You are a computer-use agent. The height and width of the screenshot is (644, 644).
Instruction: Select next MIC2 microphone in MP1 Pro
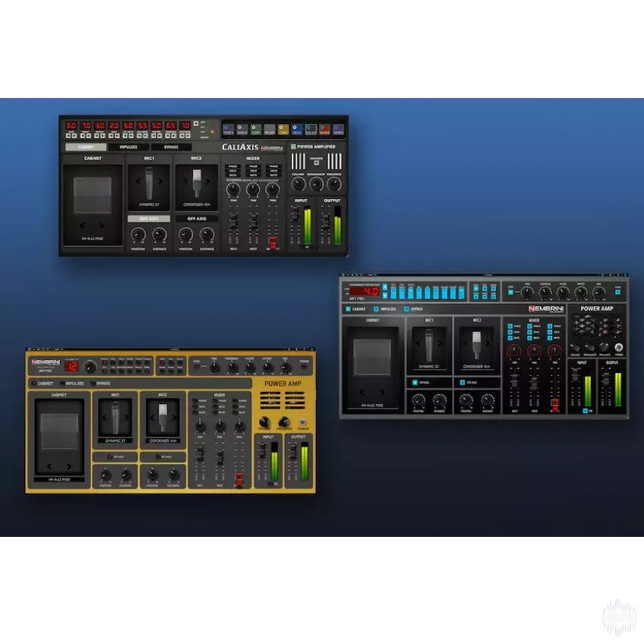488,343
